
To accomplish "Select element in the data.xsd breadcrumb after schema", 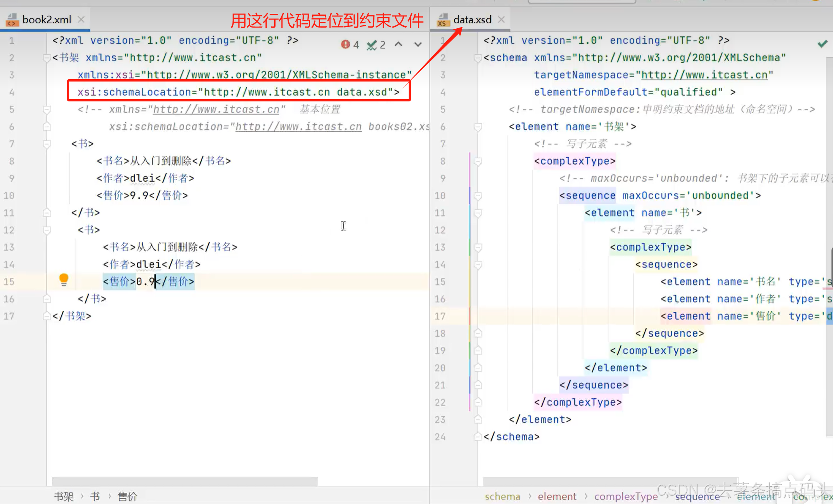I will tap(557, 496).
